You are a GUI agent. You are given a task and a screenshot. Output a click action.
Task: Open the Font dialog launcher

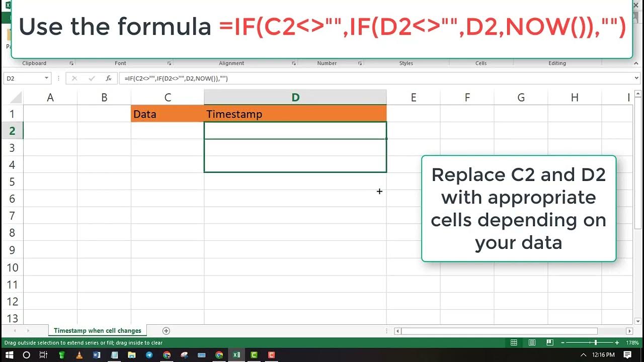(x=169, y=63)
